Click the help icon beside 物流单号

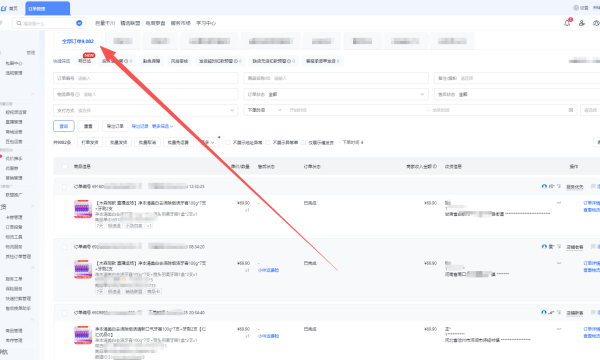coord(78,94)
